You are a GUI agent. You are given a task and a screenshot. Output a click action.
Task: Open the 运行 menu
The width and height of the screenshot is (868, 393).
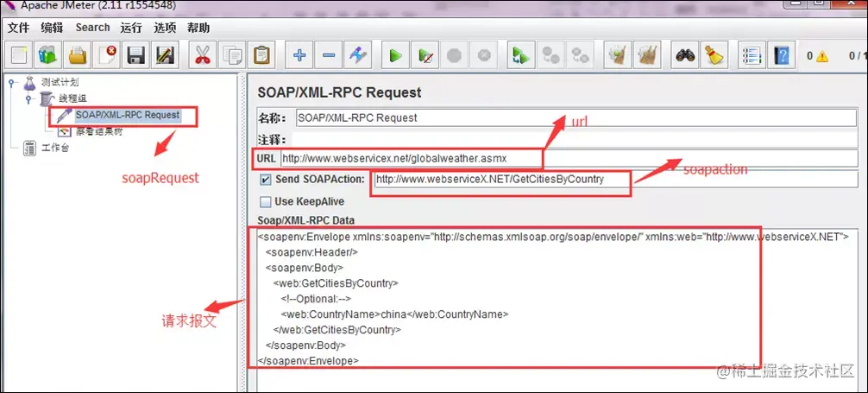[131, 28]
